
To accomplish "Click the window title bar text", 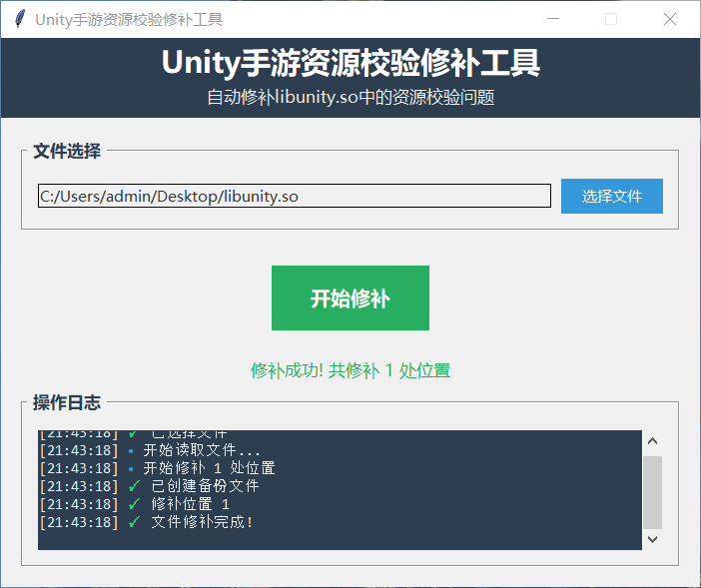I will (129, 20).
